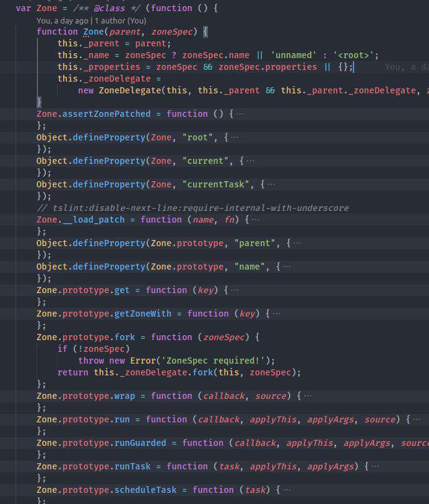Image resolution: width=429 pixels, height=504 pixels.
Task: Click 'ZoneSpec required!' error string
Action: 213,361
